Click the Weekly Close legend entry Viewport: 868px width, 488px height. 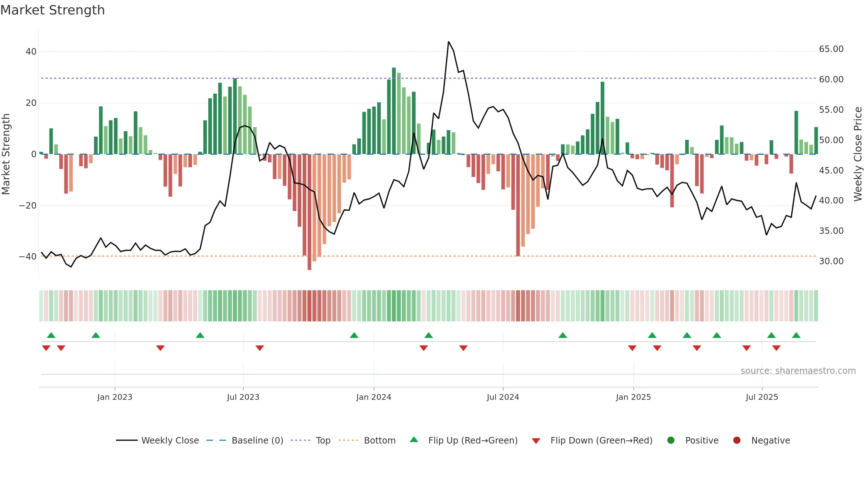point(157,440)
